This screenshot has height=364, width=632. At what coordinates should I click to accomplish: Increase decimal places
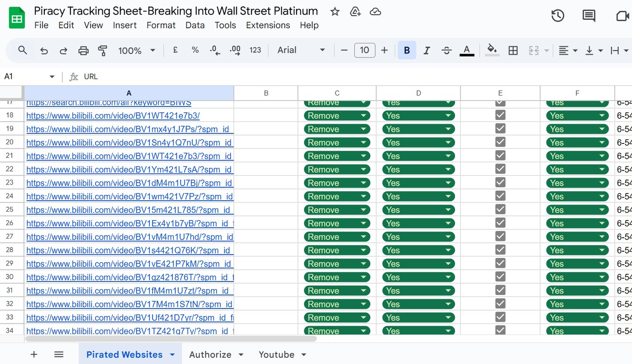coord(235,50)
